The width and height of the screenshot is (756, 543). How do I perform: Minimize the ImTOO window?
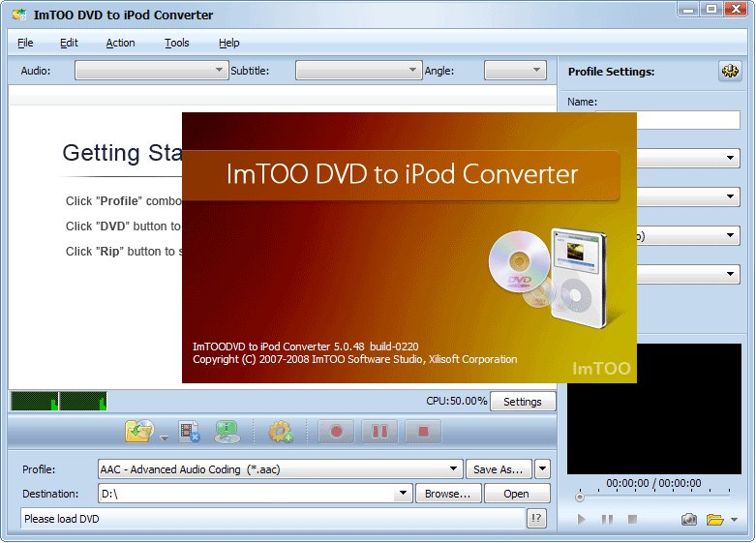tap(688, 10)
